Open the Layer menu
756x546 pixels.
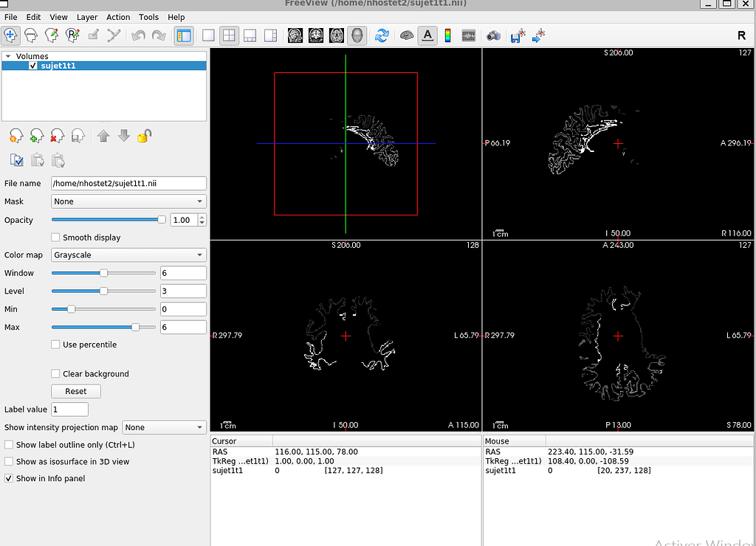(x=86, y=17)
